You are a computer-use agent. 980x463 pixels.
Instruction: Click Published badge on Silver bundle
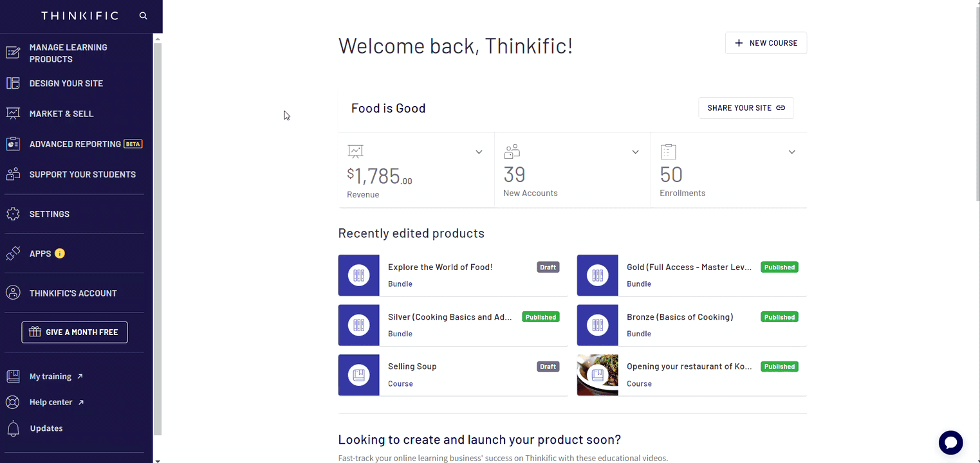[x=541, y=317]
